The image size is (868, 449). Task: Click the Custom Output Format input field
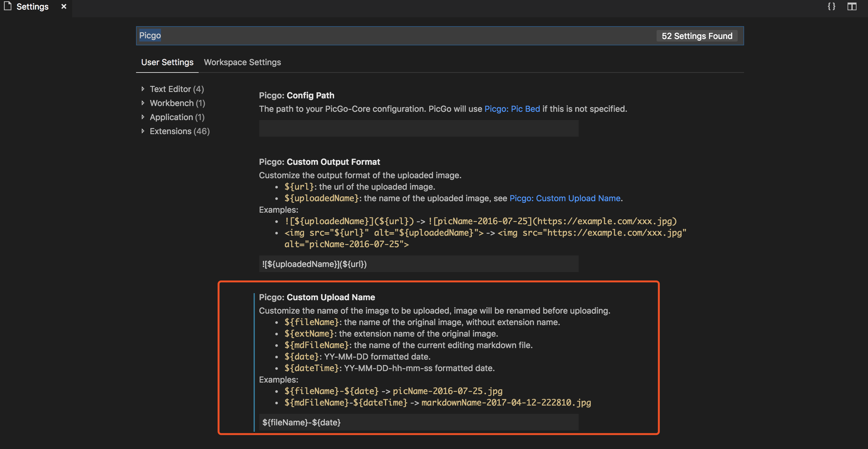(x=417, y=264)
